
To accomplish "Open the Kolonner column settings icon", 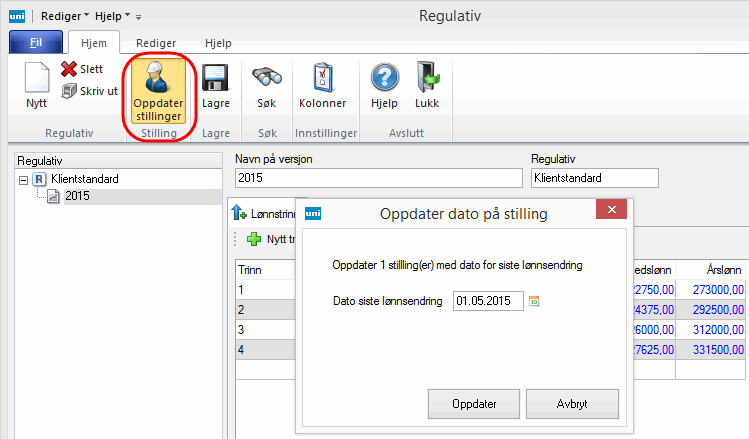I will coord(322,78).
